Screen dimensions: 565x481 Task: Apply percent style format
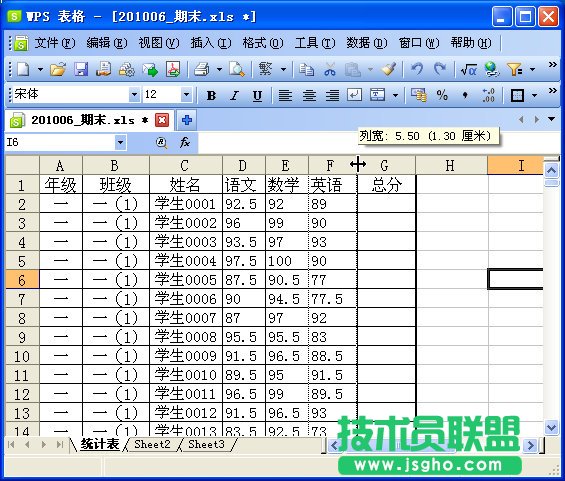pos(442,95)
